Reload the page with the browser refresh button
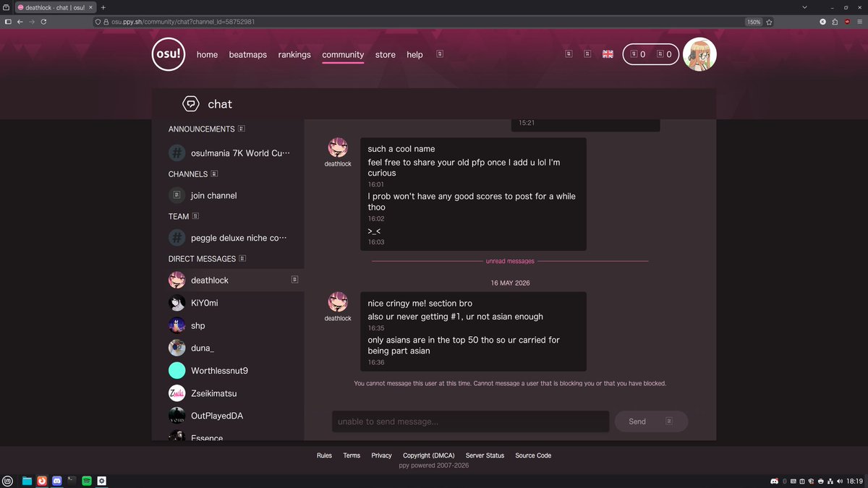 tap(43, 22)
